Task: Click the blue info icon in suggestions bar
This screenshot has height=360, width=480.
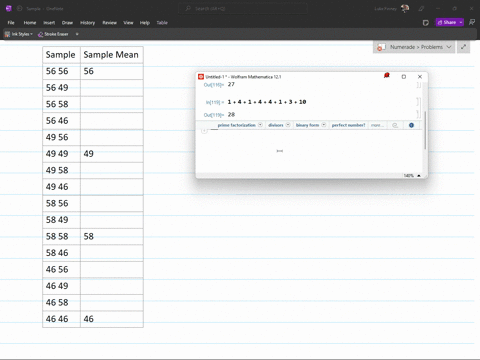Action: pyautogui.click(x=411, y=125)
